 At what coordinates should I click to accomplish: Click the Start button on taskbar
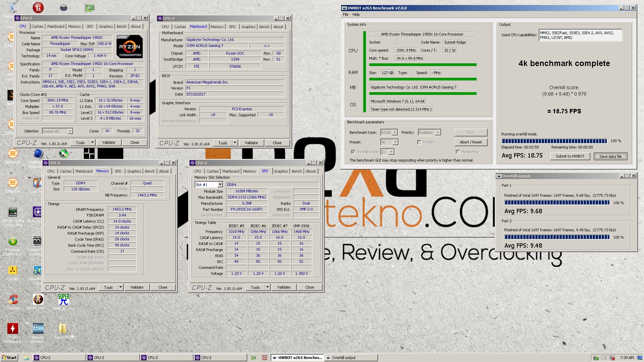[x=9, y=358]
